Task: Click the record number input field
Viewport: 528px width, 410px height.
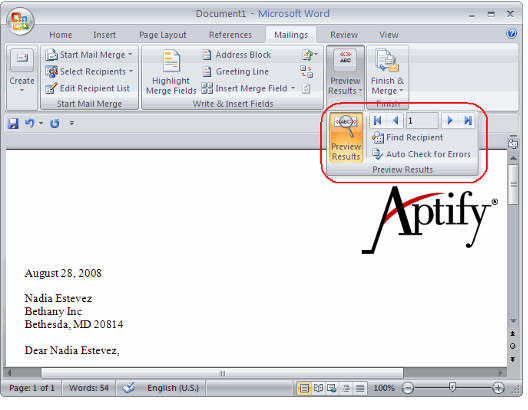Action: point(422,121)
